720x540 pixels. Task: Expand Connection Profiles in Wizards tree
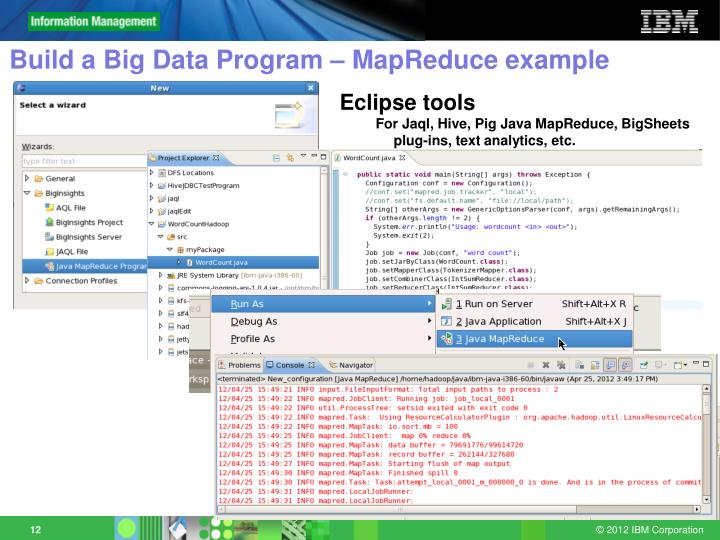(27, 281)
